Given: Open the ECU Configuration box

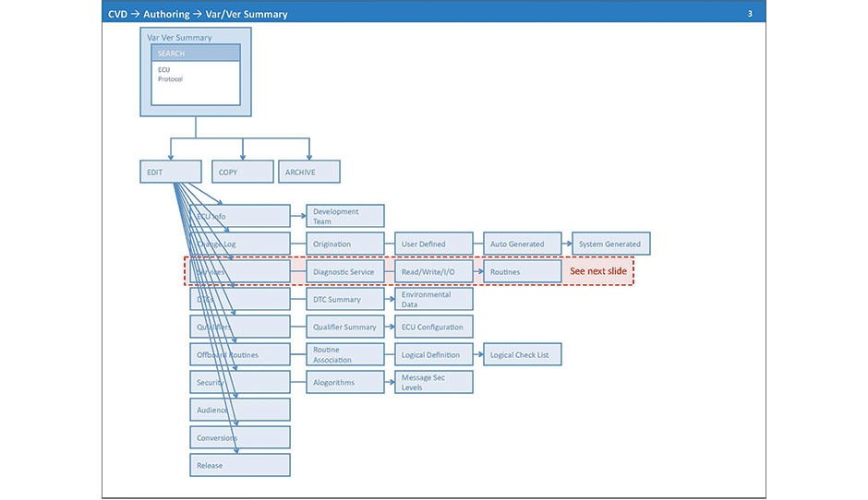Looking at the screenshot, I should point(433,327).
